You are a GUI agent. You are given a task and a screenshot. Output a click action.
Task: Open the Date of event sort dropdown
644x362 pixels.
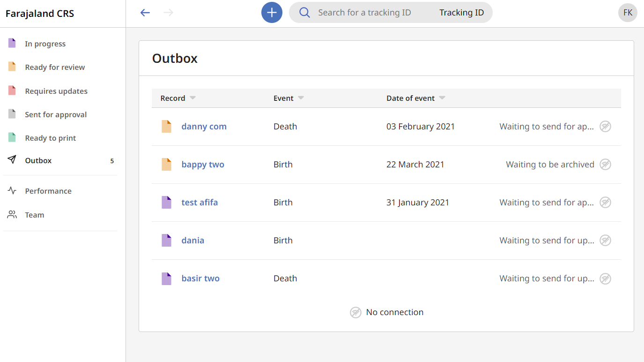pos(442,98)
